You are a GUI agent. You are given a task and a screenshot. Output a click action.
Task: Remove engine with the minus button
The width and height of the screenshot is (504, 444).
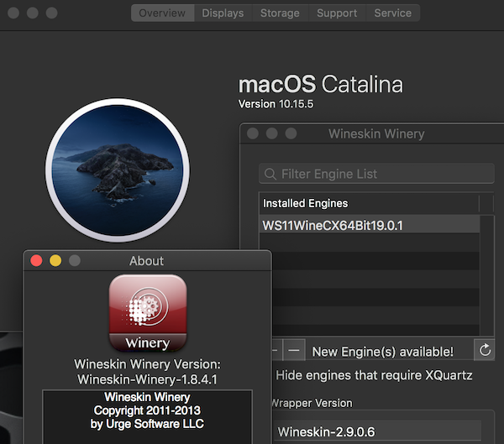pyautogui.click(x=294, y=351)
